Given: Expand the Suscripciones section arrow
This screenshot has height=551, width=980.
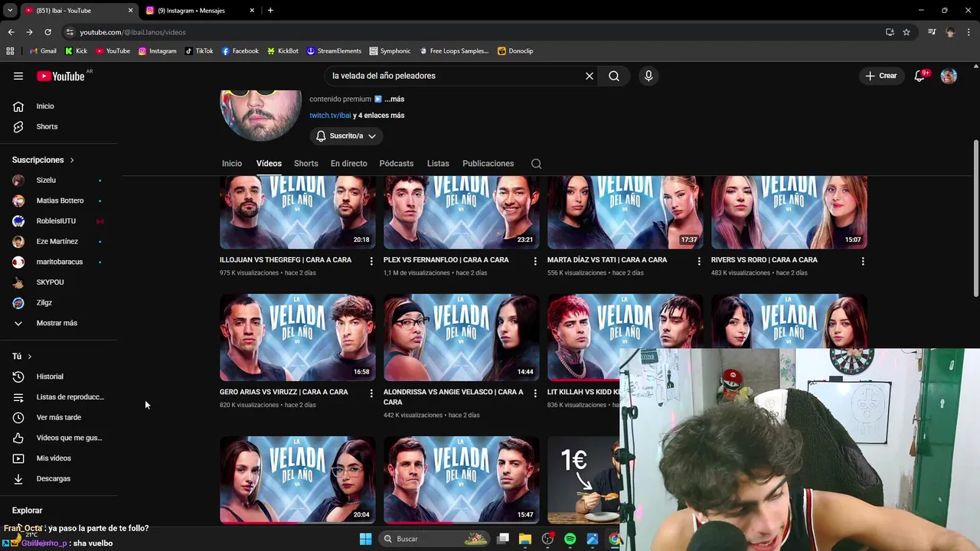Looking at the screenshot, I should (72, 160).
